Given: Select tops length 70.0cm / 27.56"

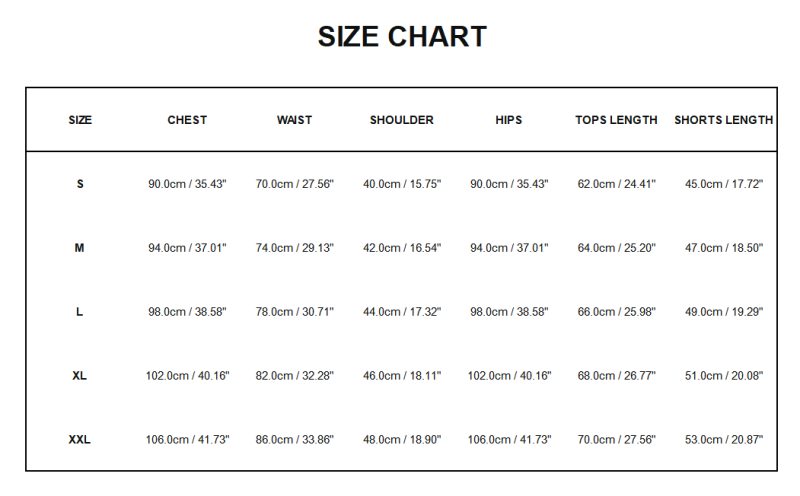Looking at the screenshot, I should pyautogui.click(x=616, y=440).
